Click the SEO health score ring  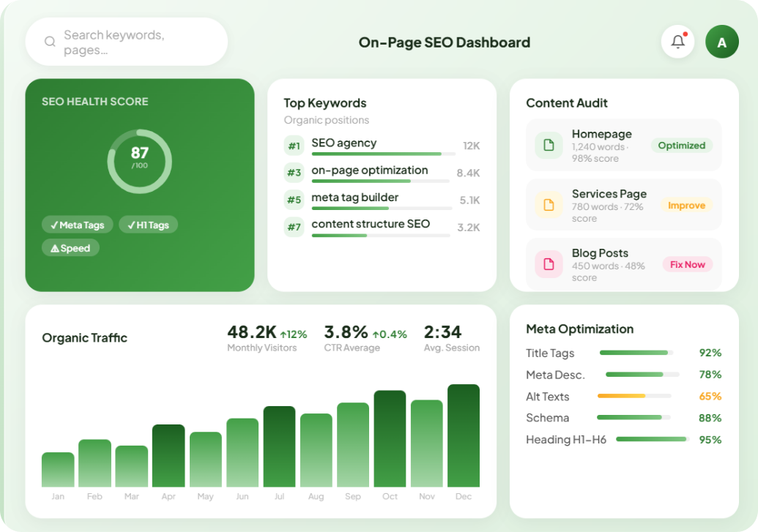140,162
